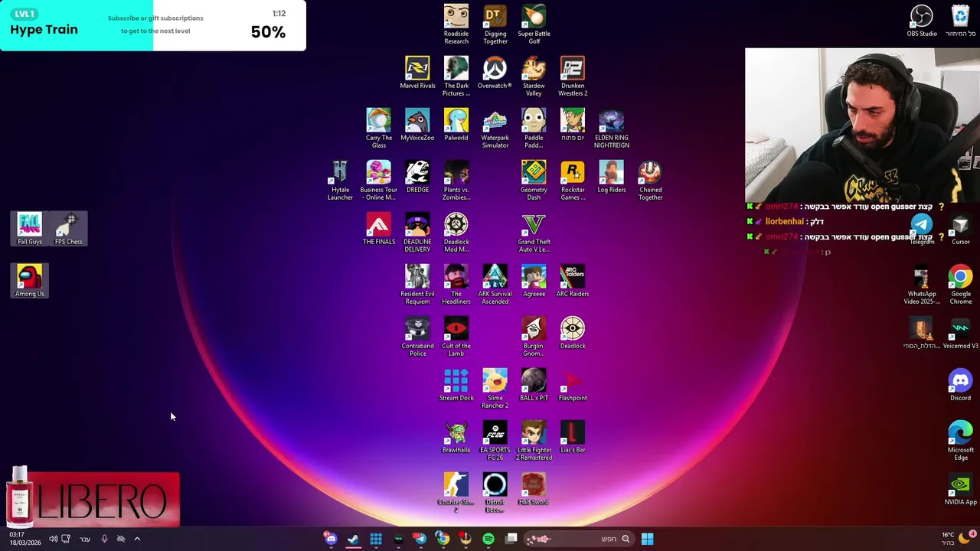Launch the Overwatch shortcut
The height and width of the screenshot is (551, 980).
click(x=495, y=73)
